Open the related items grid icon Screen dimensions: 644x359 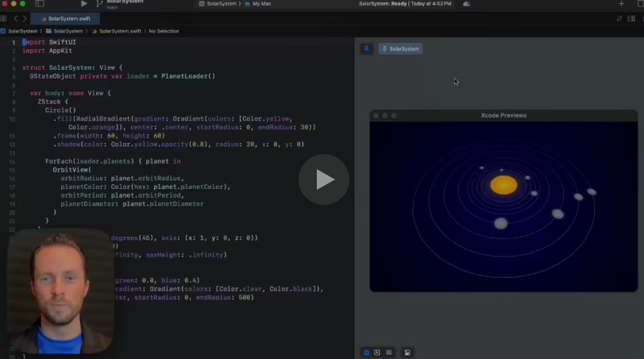click(x=4, y=17)
